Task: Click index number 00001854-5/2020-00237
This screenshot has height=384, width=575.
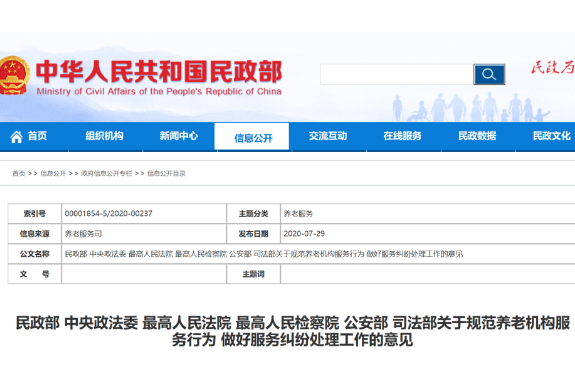Action: pos(109,213)
